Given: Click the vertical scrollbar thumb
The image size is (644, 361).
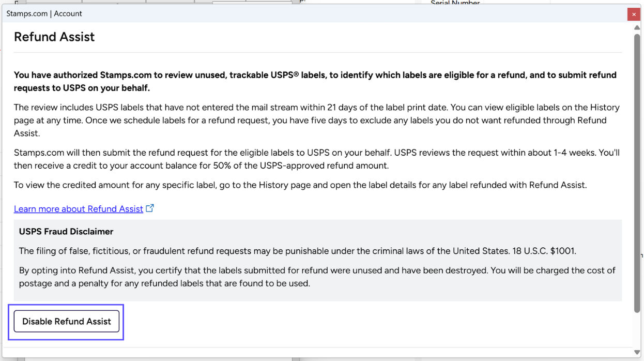Looking at the screenshot, I should 637,171.
